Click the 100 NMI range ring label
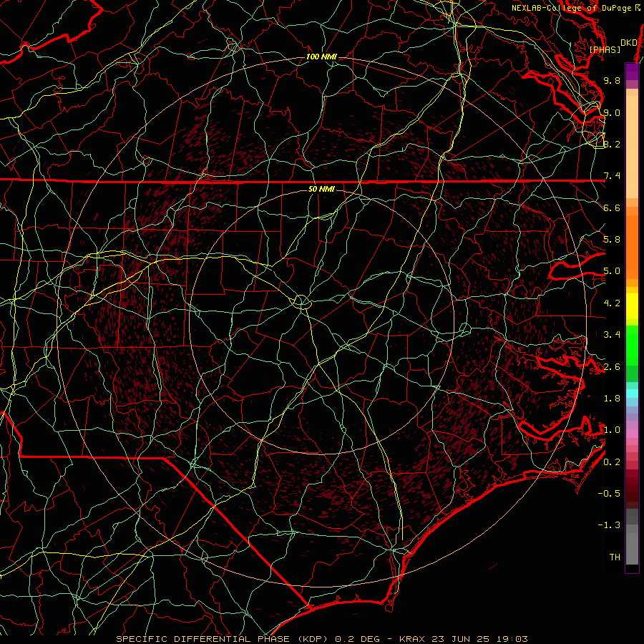The image size is (644, 644). tap(321, 57)
